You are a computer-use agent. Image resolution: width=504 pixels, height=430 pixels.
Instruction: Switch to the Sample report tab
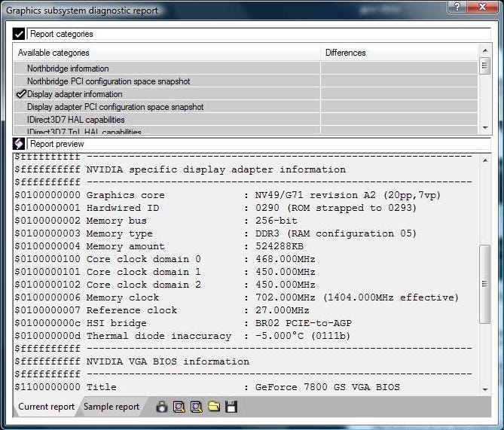click(x=111, y=407)
